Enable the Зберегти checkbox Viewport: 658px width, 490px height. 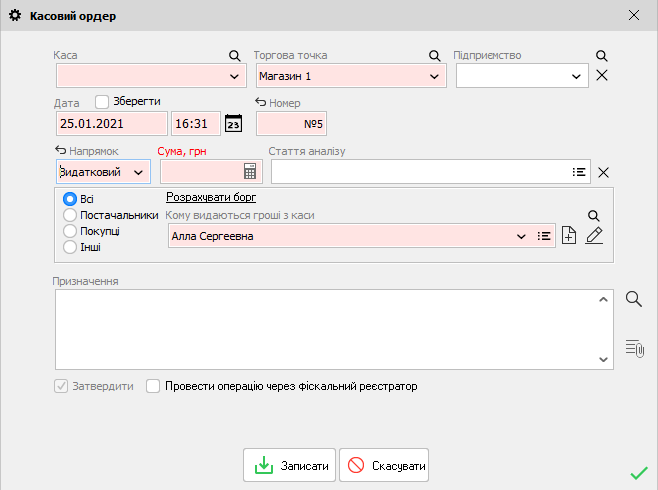pyautogui.click(x=102, y=101)
